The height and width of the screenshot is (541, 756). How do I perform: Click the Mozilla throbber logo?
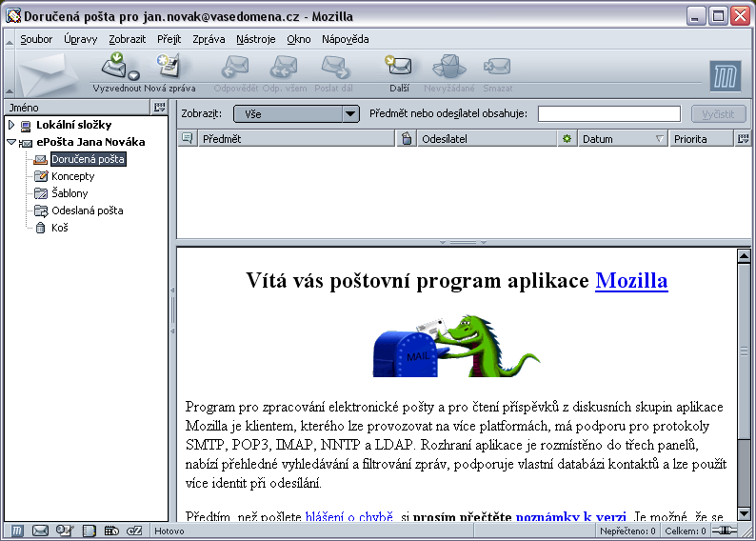coord(726,76)
